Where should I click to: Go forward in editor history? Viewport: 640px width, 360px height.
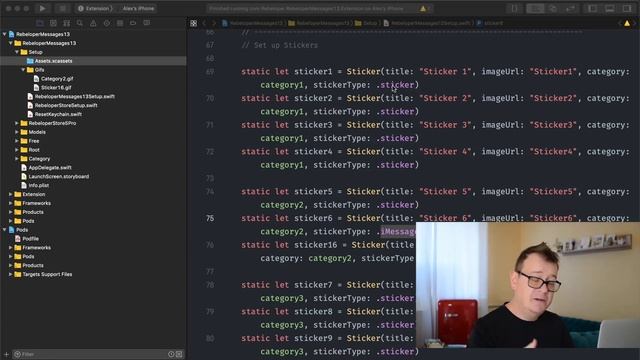[x=213, y=23]
